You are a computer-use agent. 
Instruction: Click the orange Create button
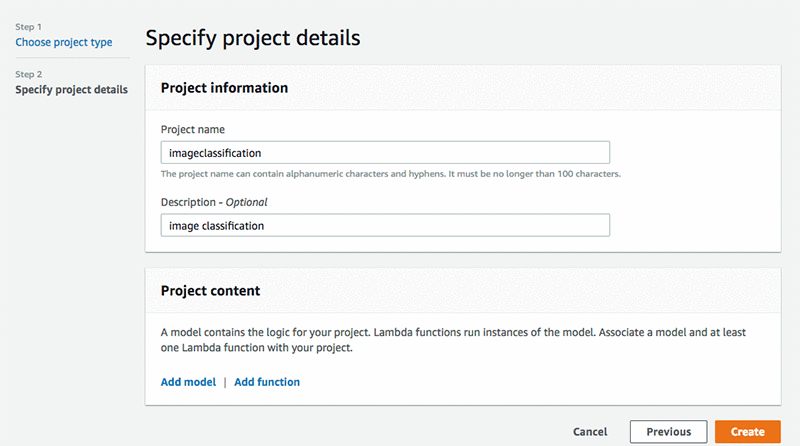tap(747, 432)
